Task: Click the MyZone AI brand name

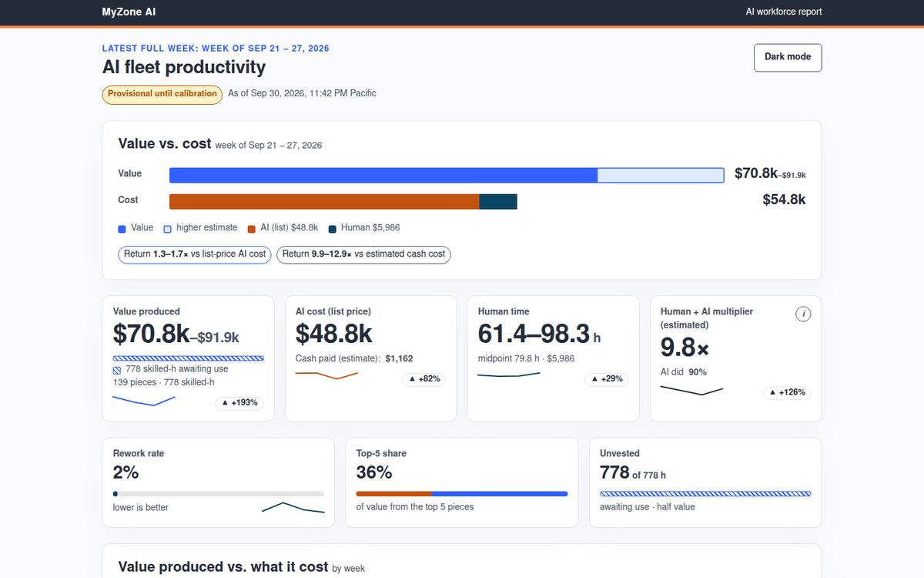Action: [x=129, y=12]
